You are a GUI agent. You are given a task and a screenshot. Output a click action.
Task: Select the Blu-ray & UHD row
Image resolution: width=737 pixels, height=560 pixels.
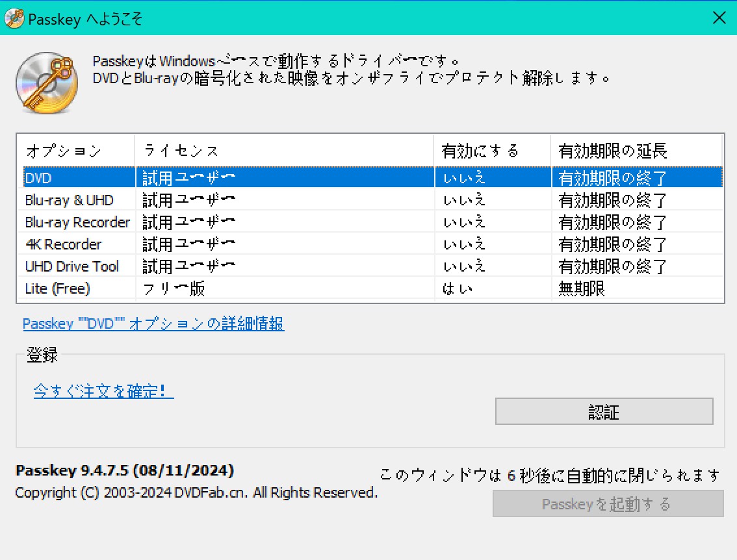pos(372,199)
